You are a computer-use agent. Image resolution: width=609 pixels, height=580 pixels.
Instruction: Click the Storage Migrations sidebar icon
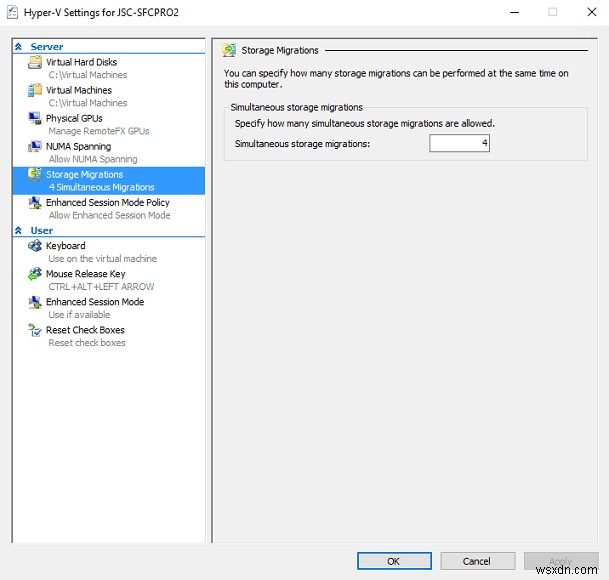(x=35, y=174)
